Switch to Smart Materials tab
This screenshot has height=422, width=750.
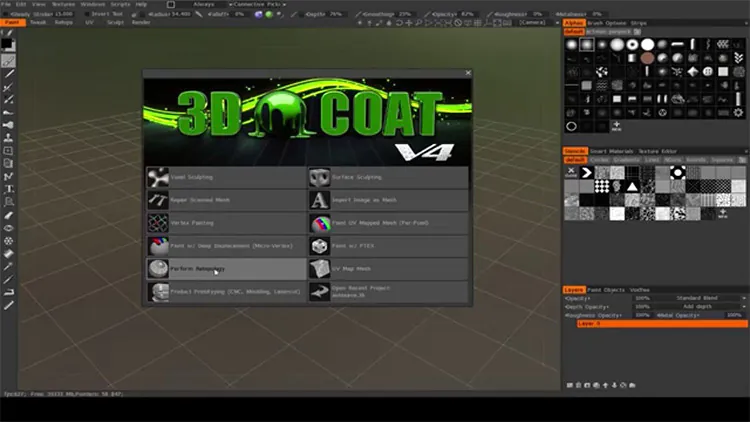click(612, 151)
